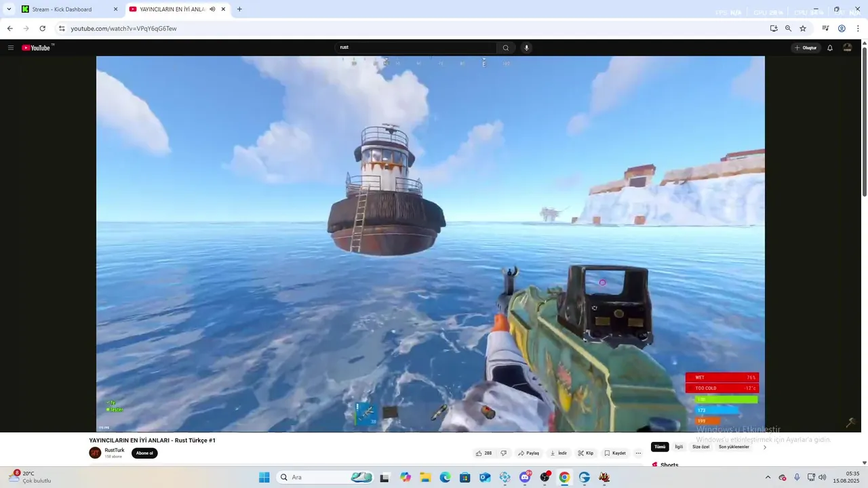Open the Chrome three-dot menu
Viewport: 868px width, 488px height.
coord(858,28)
